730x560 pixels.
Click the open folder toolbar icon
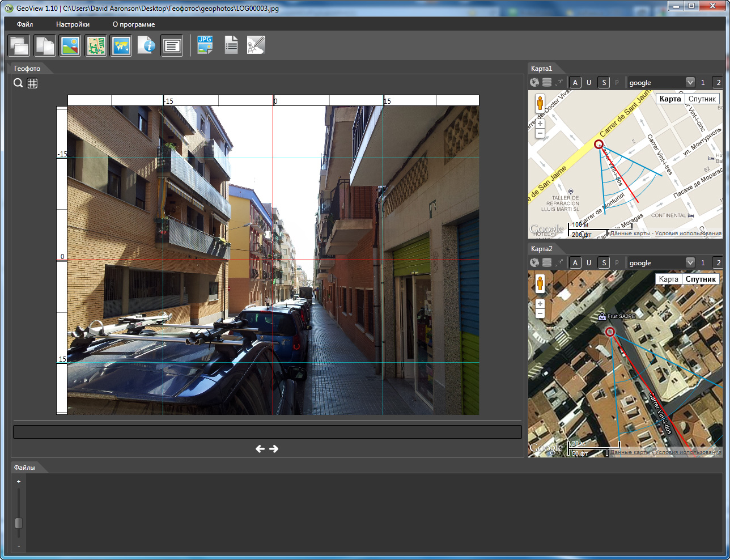click(x=19, y=45)
